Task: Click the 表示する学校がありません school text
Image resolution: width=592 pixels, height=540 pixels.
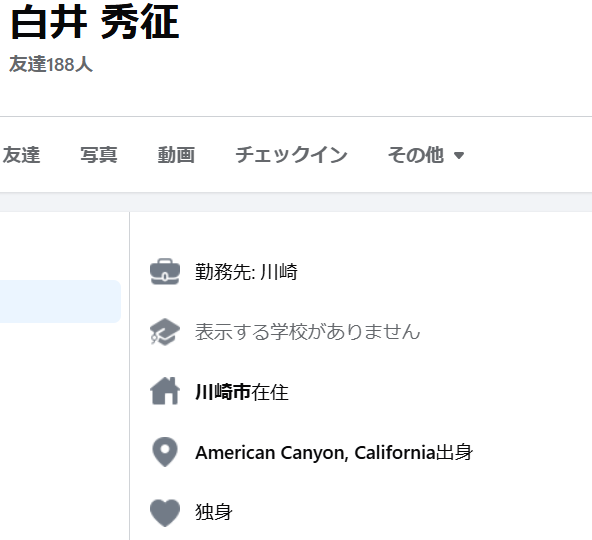Action: [x=307, y=332]
